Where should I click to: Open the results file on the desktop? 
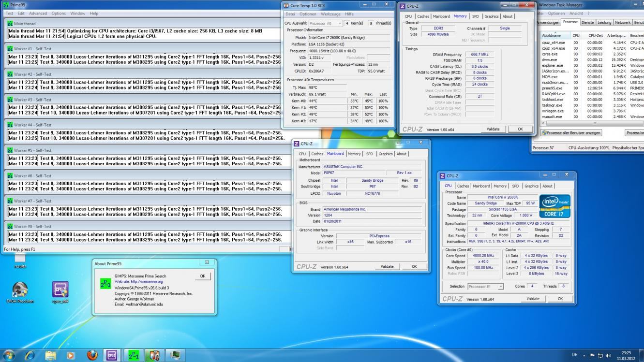(x=20, y=261)
